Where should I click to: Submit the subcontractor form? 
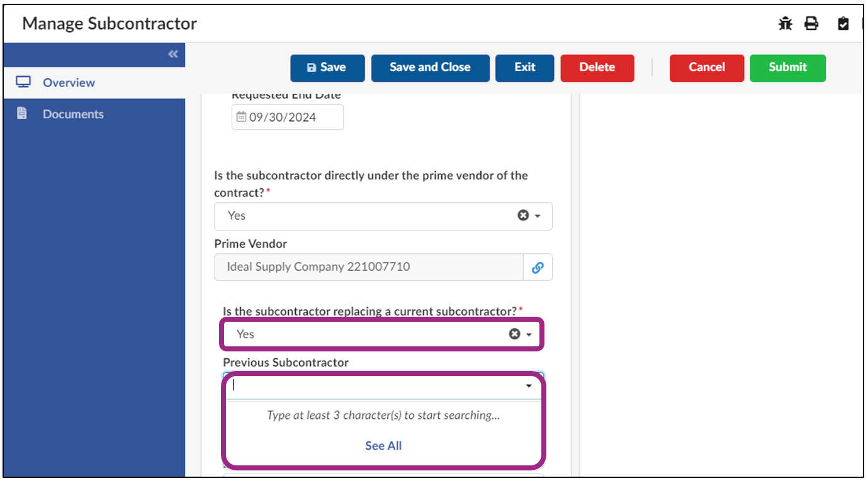click(x=787, y=67)
